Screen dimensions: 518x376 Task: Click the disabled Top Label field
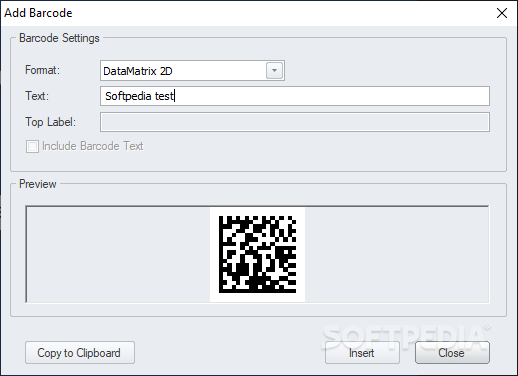(x=295, y=122)
